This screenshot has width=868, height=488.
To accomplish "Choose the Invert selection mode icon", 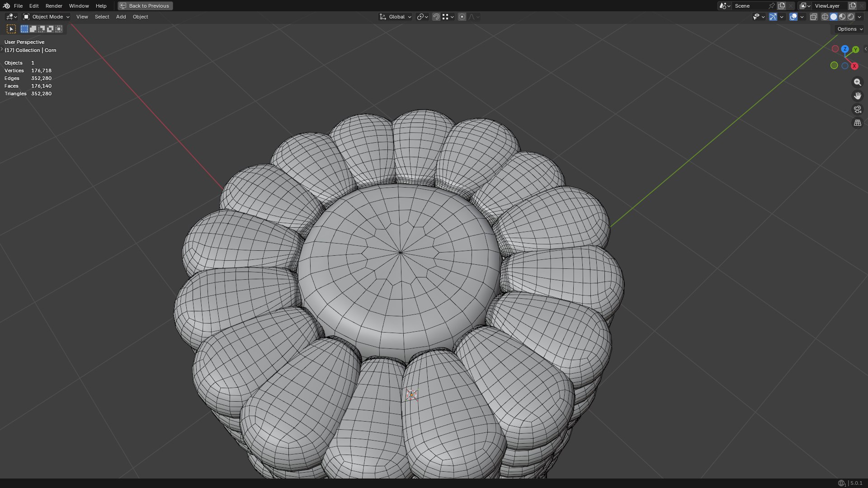I will [x=50, y=29].
